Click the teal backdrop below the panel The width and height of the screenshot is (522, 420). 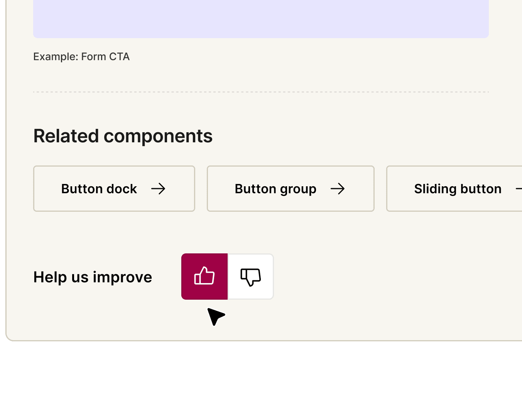[x=261, y=382]
